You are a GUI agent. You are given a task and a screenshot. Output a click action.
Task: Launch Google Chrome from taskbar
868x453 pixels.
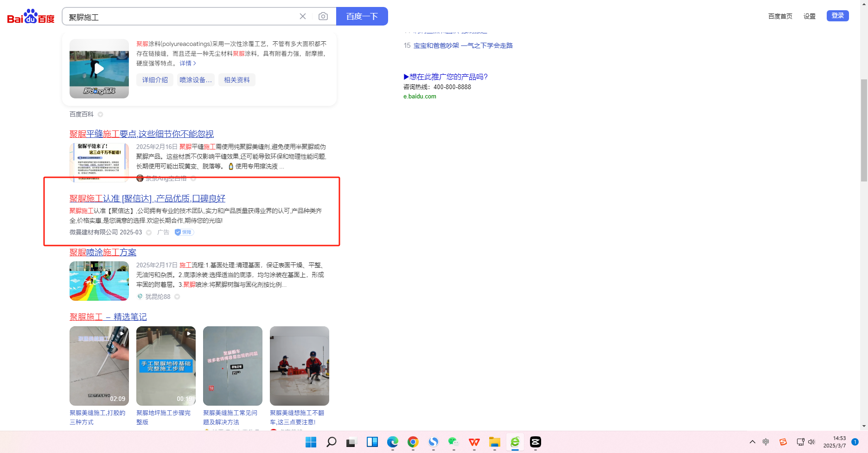(x=413, y=442)
